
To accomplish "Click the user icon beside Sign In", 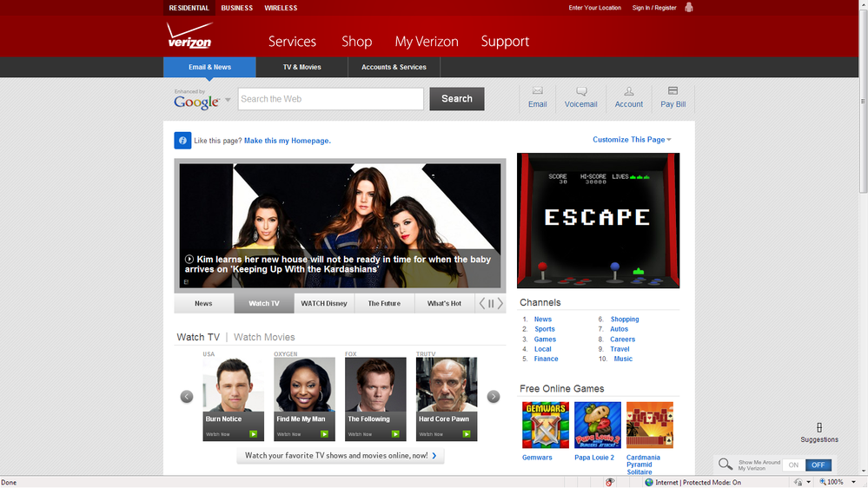I will 689,8.
